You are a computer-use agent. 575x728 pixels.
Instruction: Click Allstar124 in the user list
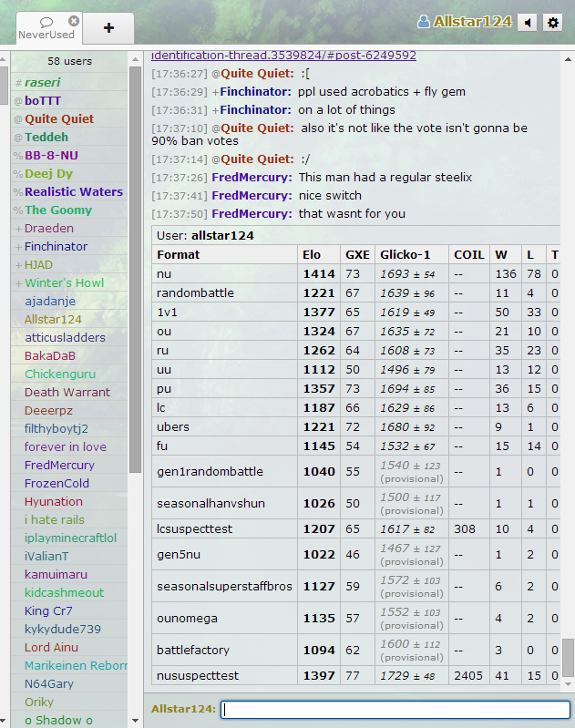[x=69, y=319]
